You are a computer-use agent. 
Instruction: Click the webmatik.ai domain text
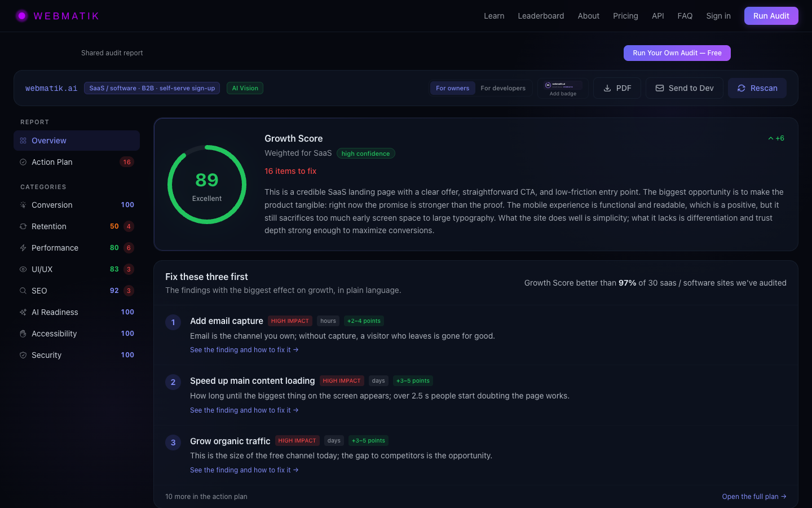coord(51,88)
